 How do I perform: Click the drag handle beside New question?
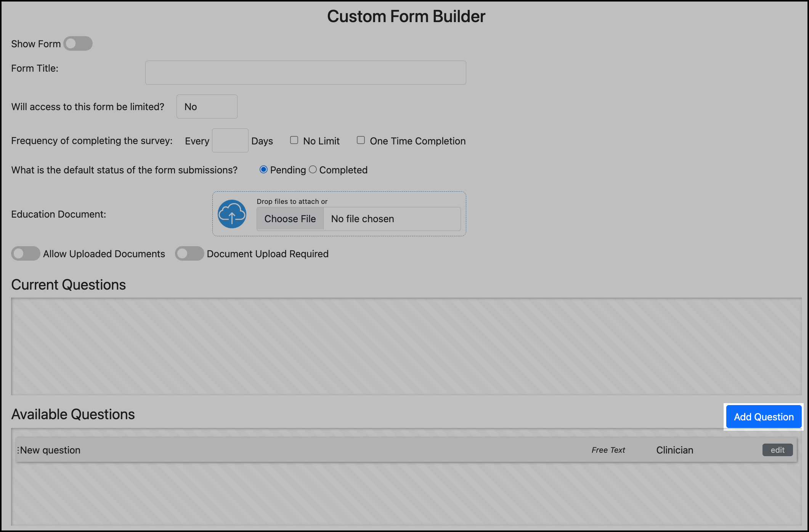click(x=18, y=450)
